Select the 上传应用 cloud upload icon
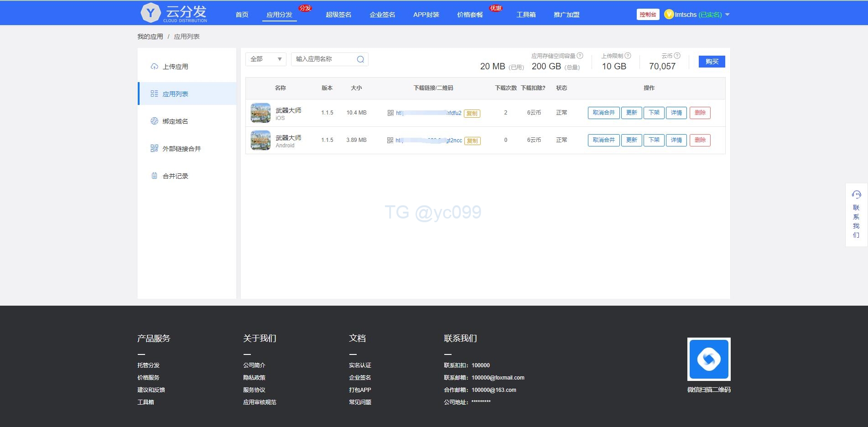The image size is (868, 427). (x=154, y=66)
